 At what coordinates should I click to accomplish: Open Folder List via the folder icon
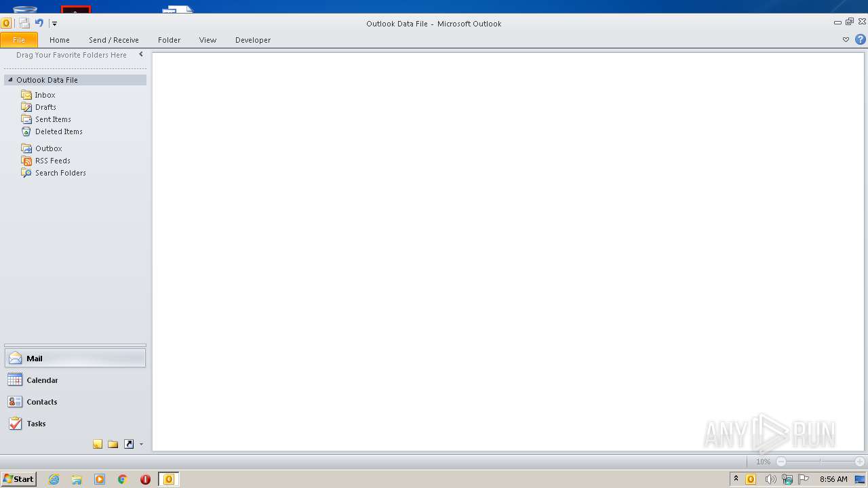tap(113, 445)
